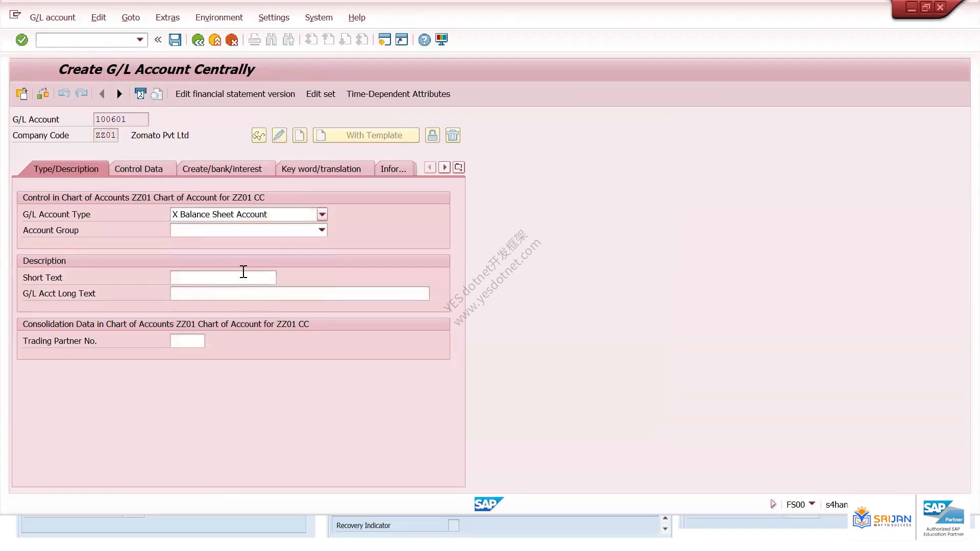Click the Edit set button
980x551 pixels.
321,94
